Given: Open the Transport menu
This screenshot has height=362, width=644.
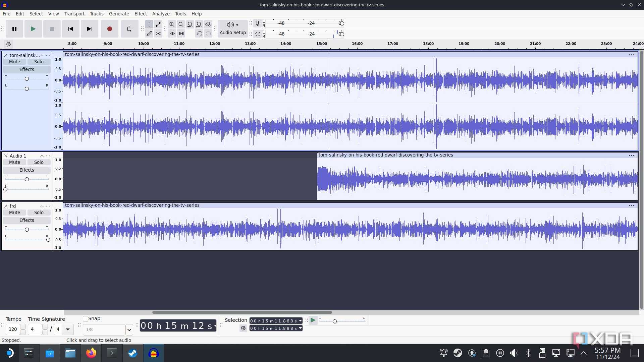Looking at the screenshot, I should tap(74, 14).
